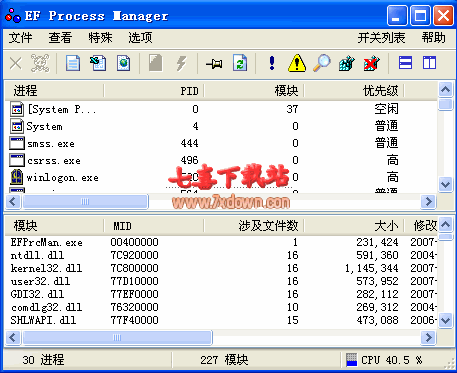Select the horizontal split layout icon
This screenshot has height=373, width=457.
pyautogui.click(x=405, y=63)
